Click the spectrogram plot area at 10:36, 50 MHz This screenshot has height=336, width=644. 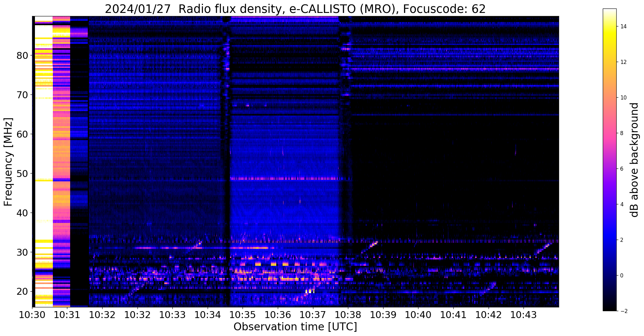coord(278,174)
